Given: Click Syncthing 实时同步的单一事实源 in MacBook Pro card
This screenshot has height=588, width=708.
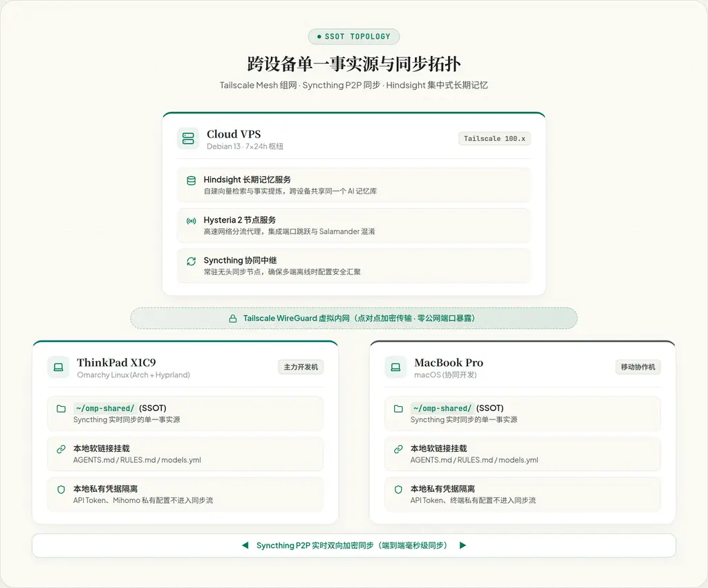Looking at the screenshot, I should (x=464, y=419).
